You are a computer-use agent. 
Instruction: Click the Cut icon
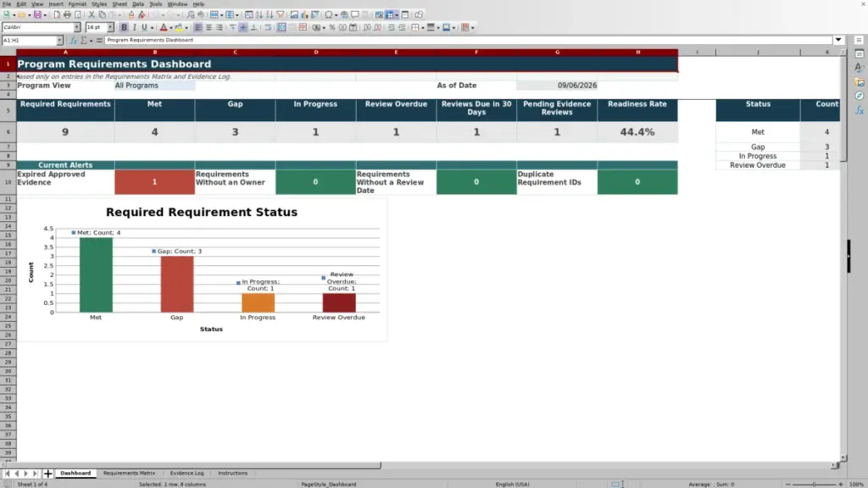(92, 14)
